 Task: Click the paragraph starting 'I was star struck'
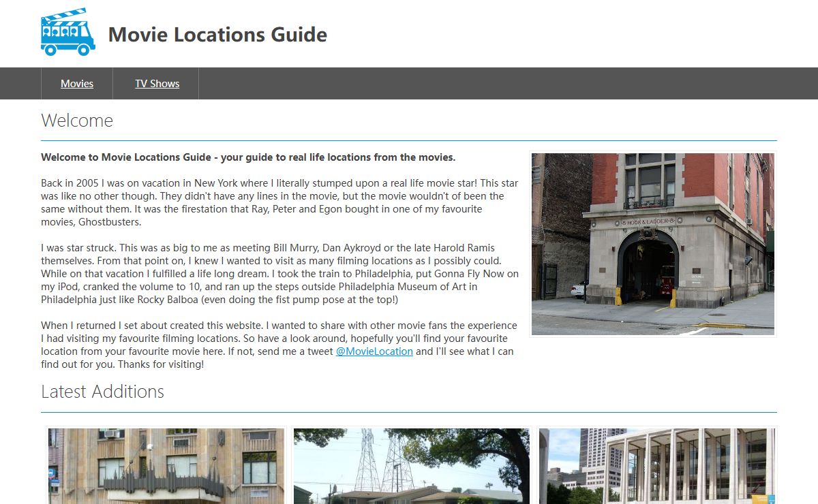coord(279,273)
